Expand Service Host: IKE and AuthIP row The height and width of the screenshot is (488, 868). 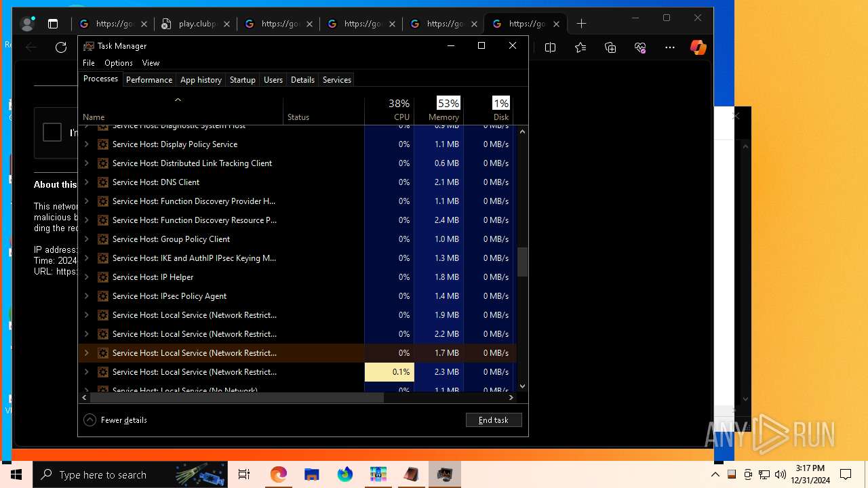pyautogui.click(x=86, y=258)
